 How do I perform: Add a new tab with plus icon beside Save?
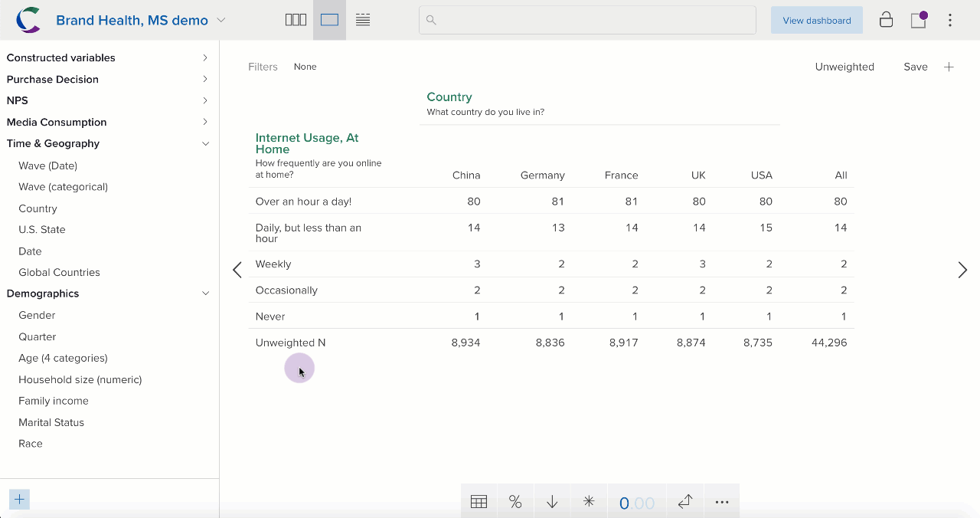coord(949,67)
